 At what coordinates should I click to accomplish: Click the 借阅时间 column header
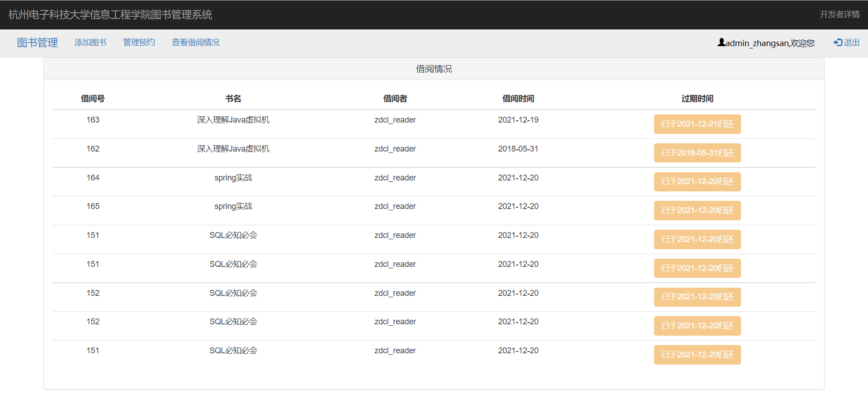(x=518, y=99)
